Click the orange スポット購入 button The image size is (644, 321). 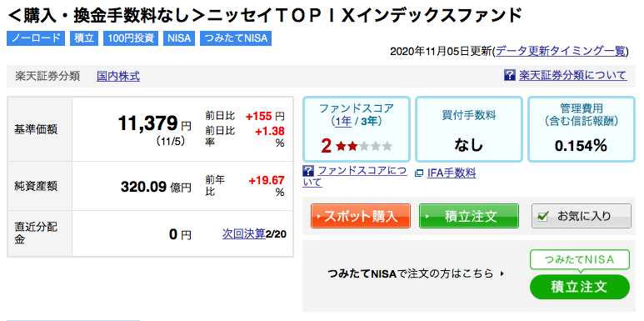pyautogui.click(x=361, y=216)
